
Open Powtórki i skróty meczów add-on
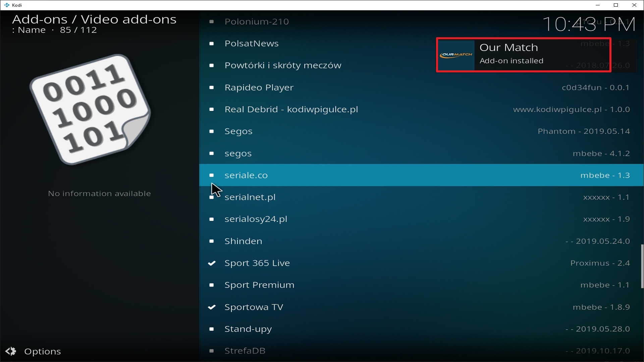click(421, 65)
